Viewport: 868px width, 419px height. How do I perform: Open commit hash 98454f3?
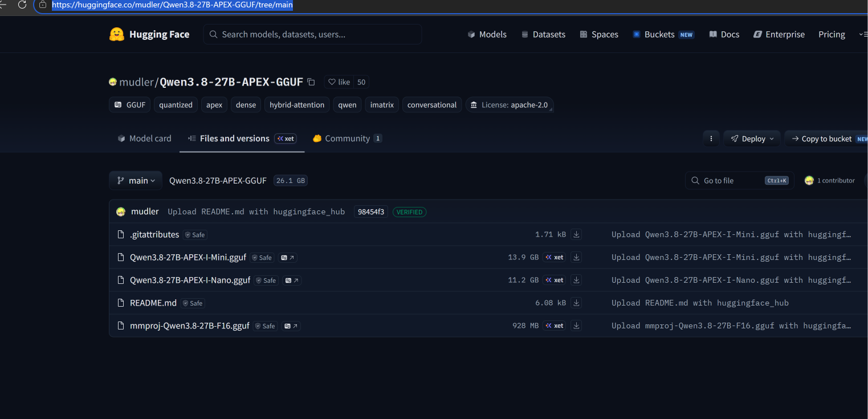[x=370, y=211]
